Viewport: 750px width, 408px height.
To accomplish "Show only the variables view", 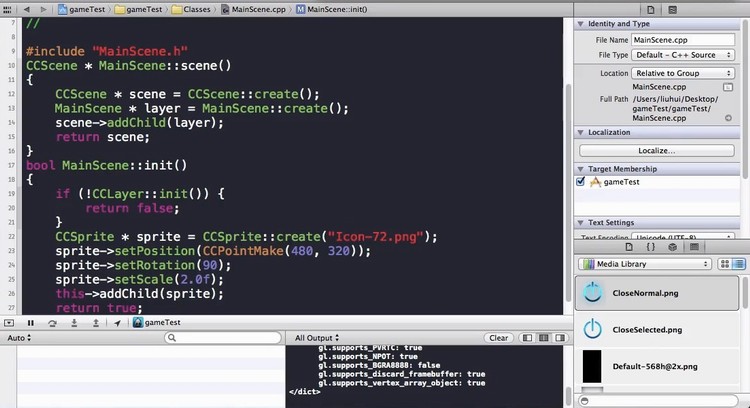I will [527, 338].
